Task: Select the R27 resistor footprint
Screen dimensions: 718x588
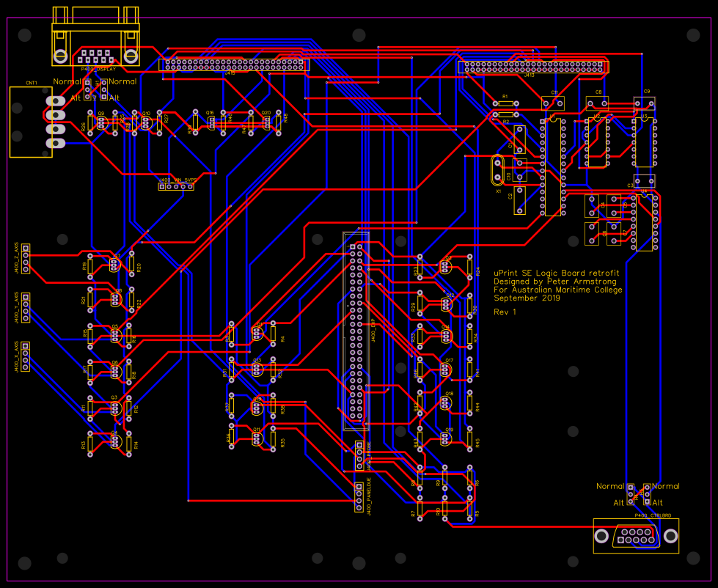Action: click(x=159, y=122)
